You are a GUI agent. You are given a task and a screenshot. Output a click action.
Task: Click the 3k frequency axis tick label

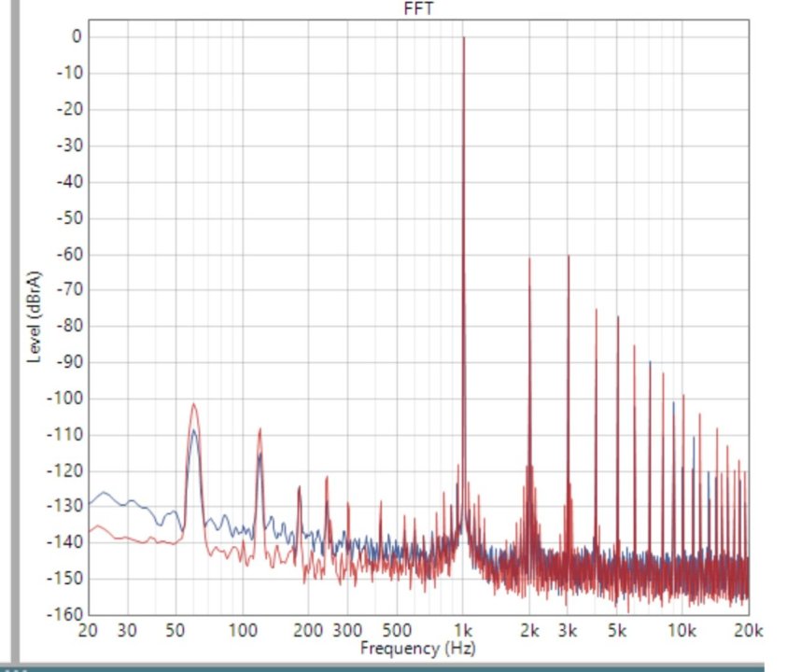pyautogui.click(x=568, y=630)
